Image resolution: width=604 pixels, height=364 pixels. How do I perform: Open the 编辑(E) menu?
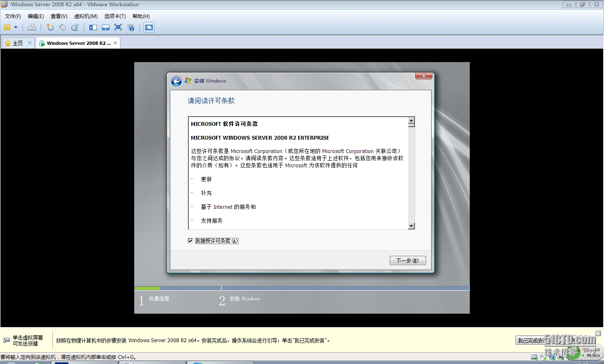pyautogui.click(x=36, y=16)
